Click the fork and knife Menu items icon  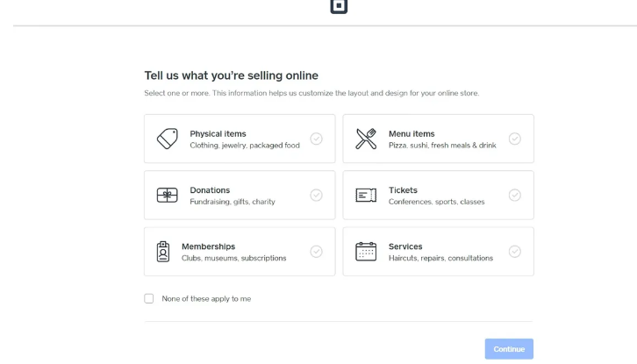pyautogui.click(x=366, y=139)
